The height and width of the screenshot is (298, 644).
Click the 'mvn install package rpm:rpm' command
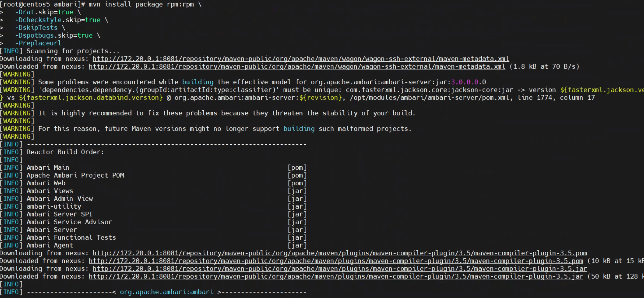[x=141, y=4]
